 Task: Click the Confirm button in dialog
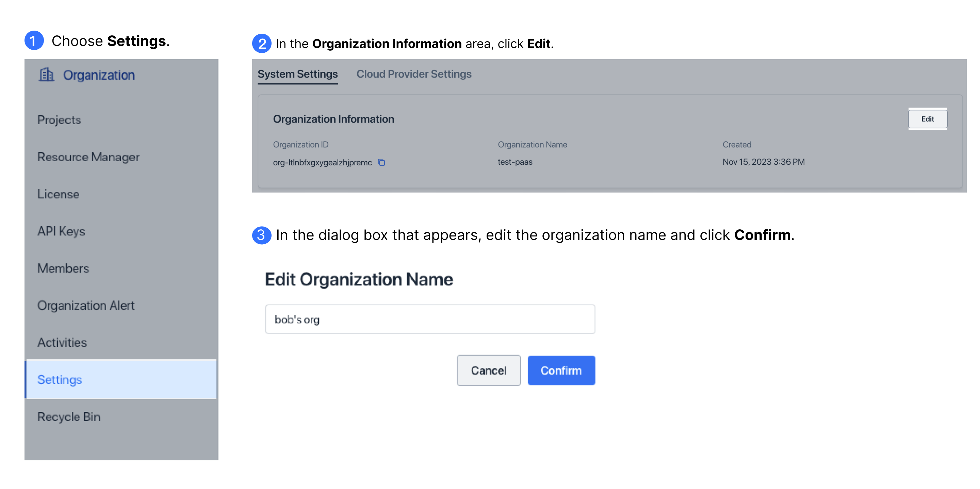(561, 370)
